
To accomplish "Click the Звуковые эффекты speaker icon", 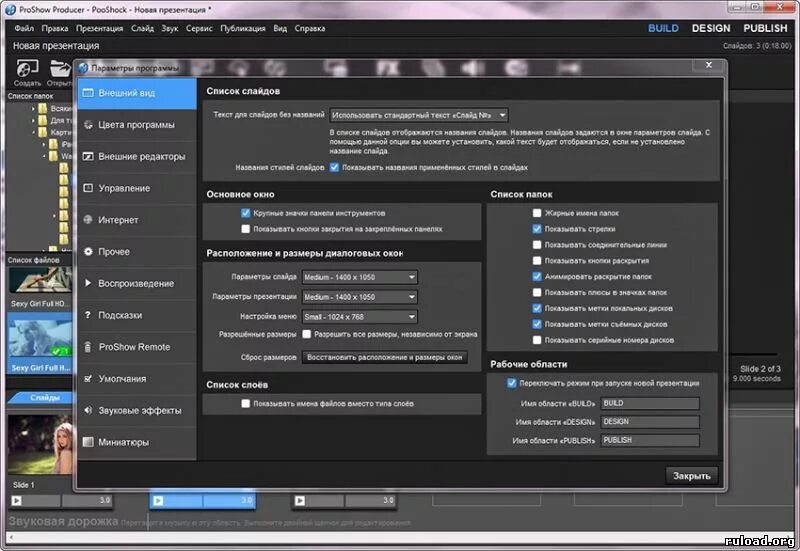I will point(88,410).
